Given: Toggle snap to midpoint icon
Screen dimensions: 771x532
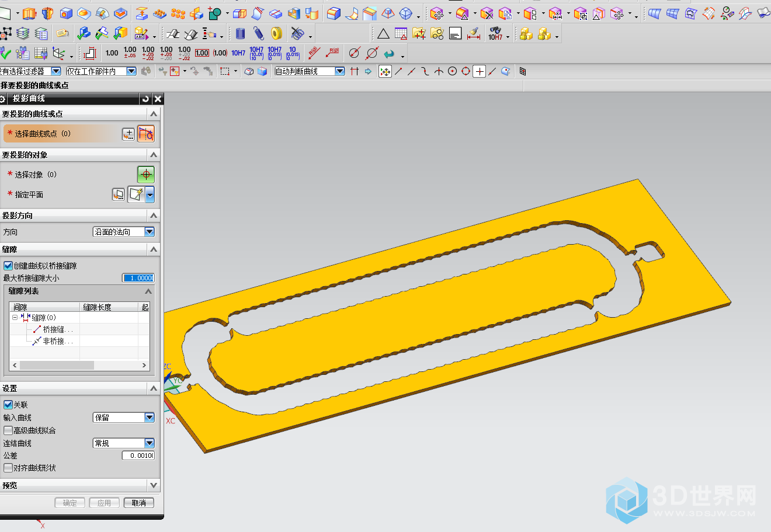Looking at the screenshot, I should click(x=412, y=71).
